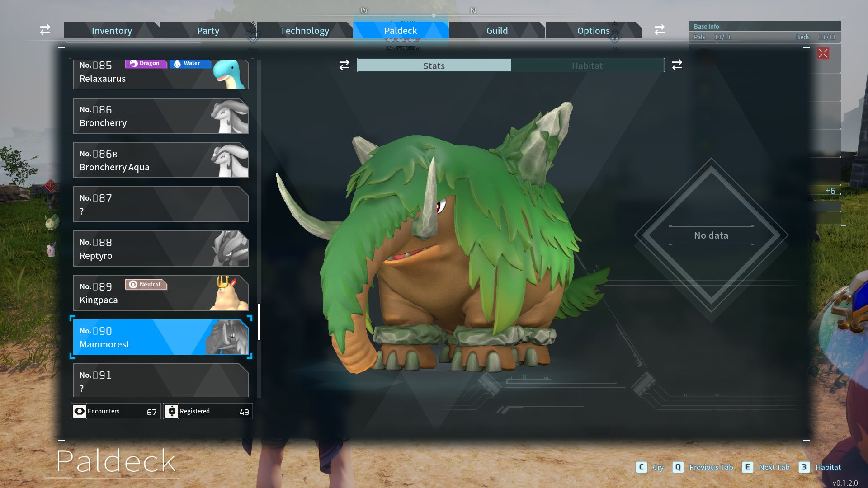Select Mammorest entry No.090
Image resolution: width=868 pixels, height=488 pixels.
point(161,337)
